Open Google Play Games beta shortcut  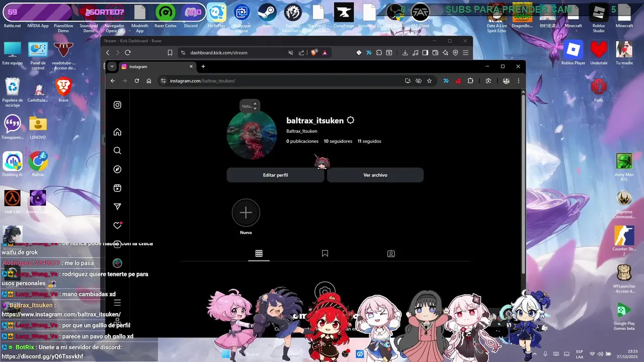[x=624, y=316]
